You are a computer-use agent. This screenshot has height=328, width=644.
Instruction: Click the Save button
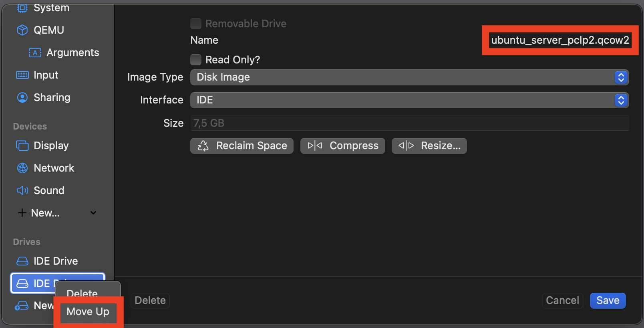[608, 300]
